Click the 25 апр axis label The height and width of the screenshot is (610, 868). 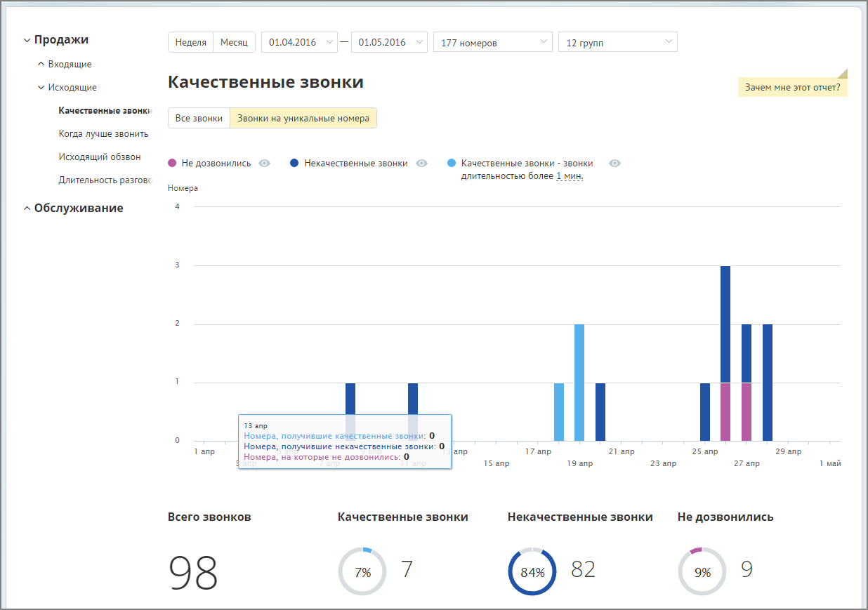(704, 451)
